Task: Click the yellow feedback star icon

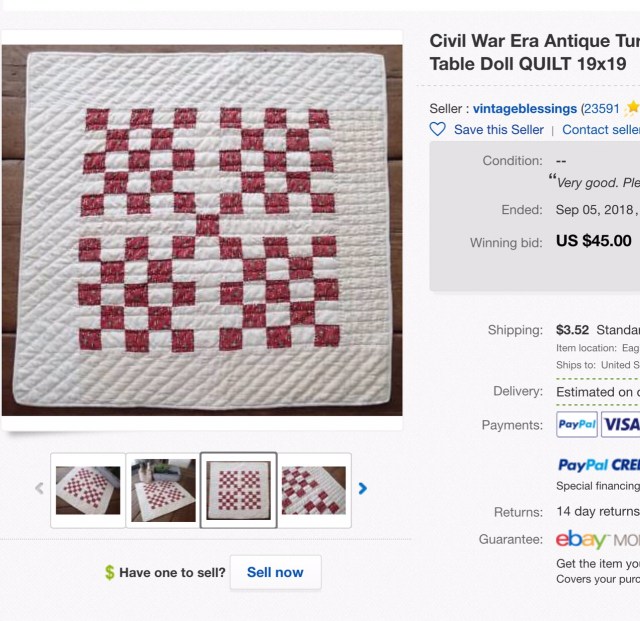Action: 632,108
